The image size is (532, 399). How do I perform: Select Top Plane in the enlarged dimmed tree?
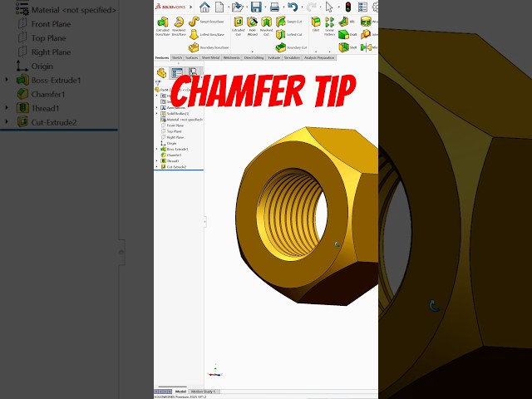pyautogui.click(x=42, y=38)
